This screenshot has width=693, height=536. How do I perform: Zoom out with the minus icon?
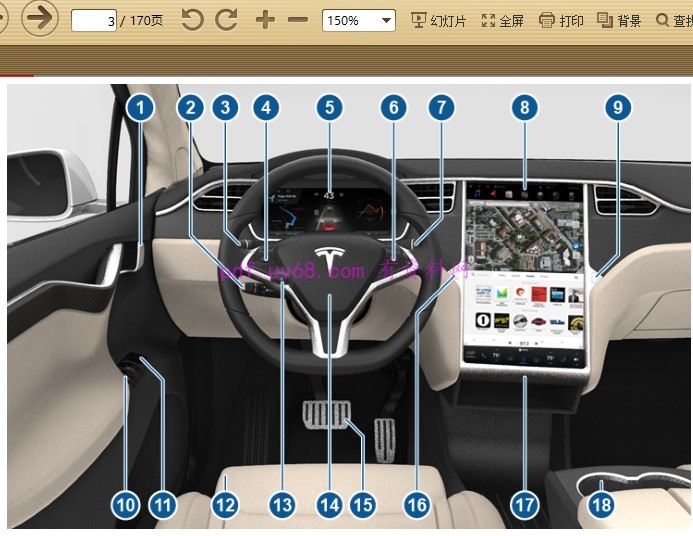298,20
